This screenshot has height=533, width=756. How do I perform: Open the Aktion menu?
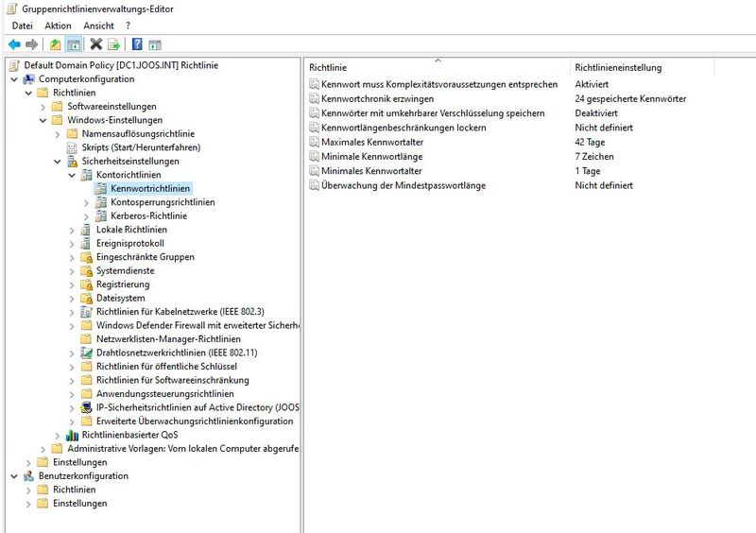(x=58, y=26)
